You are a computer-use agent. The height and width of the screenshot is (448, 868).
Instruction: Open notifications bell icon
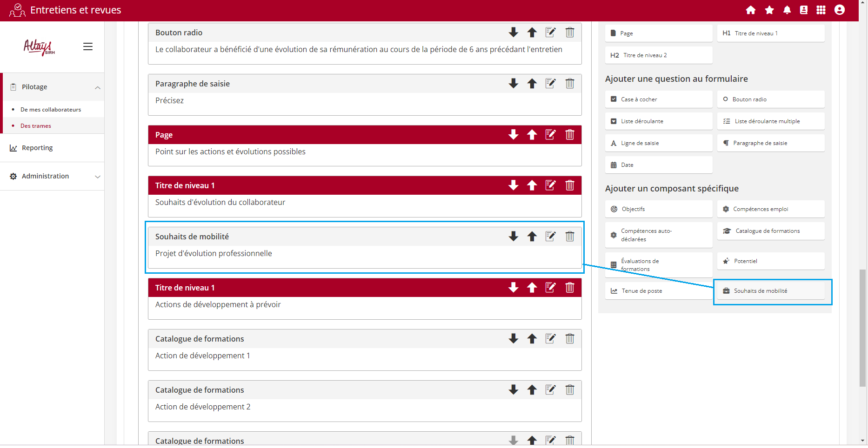click(x=787, y=10)
